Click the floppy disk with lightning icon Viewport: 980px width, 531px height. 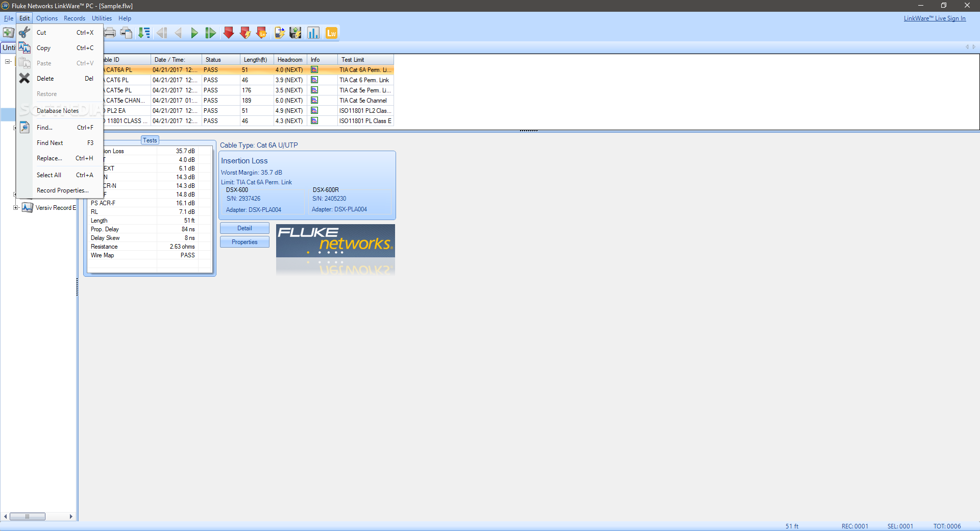click(296, 33)
